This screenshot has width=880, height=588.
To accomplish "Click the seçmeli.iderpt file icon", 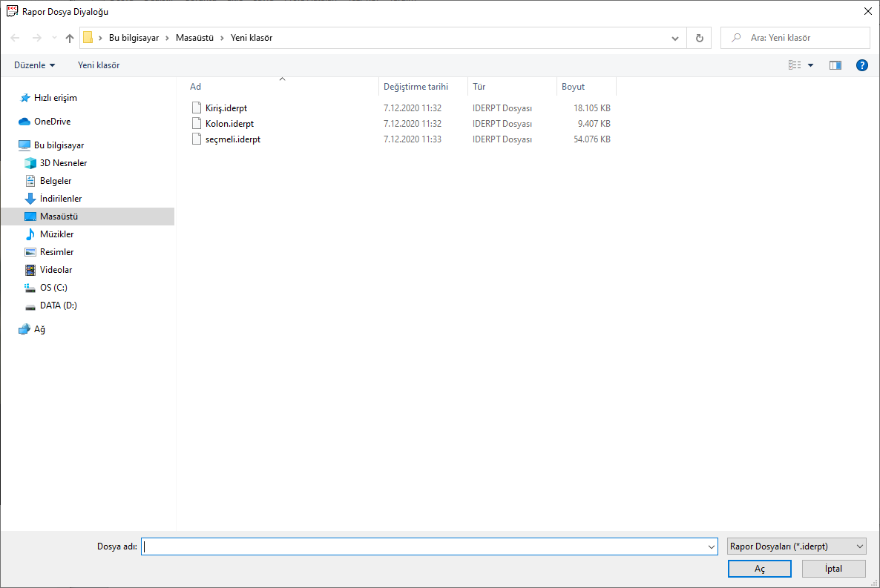I will [x=197, y=139].
